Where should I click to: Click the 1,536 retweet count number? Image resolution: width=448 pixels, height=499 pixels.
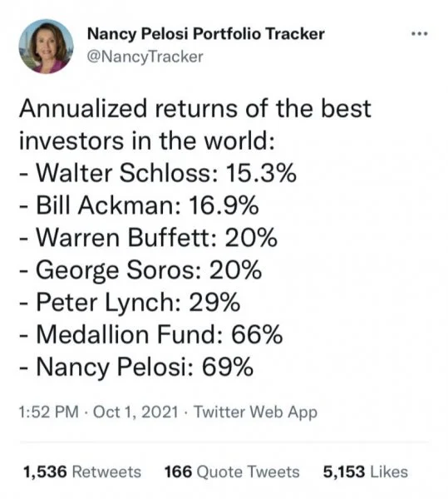[x=45, y=472]
